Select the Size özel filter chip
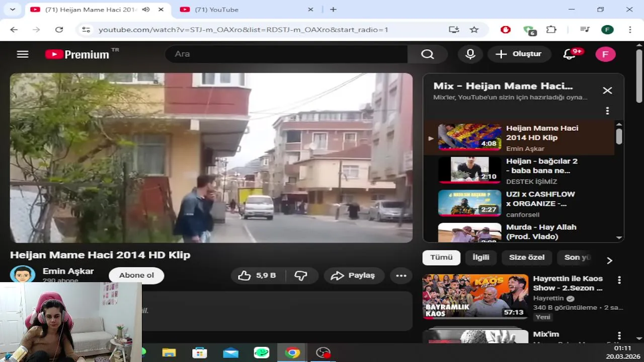This screenshot has width=644, height=362. click(x=527, y=257)
